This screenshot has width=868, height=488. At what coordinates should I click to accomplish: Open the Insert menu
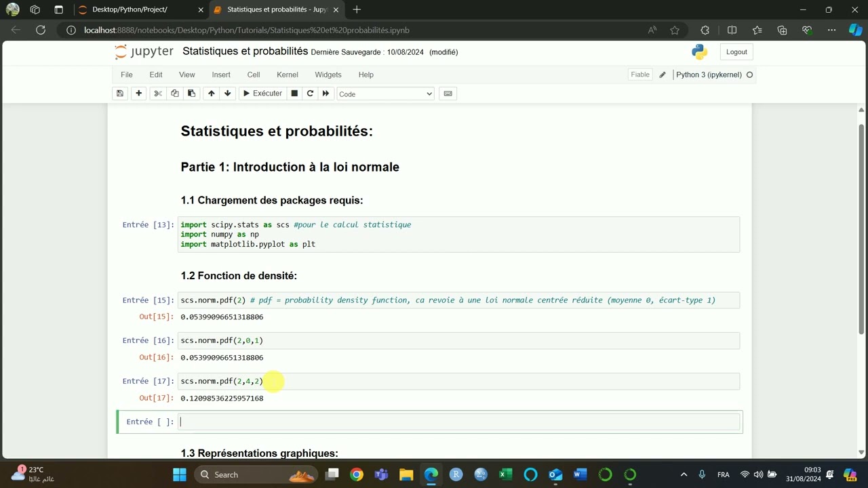(221, 75)
